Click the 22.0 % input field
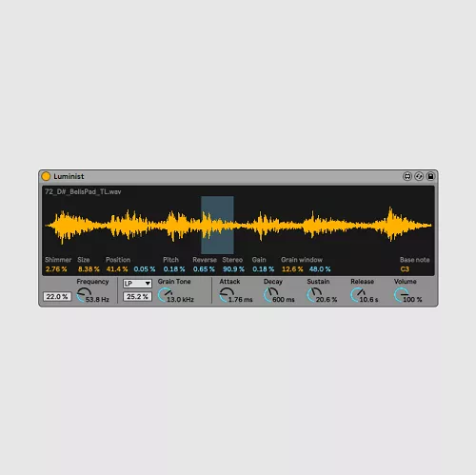This screenshot has height=475, width=476. 57,297
